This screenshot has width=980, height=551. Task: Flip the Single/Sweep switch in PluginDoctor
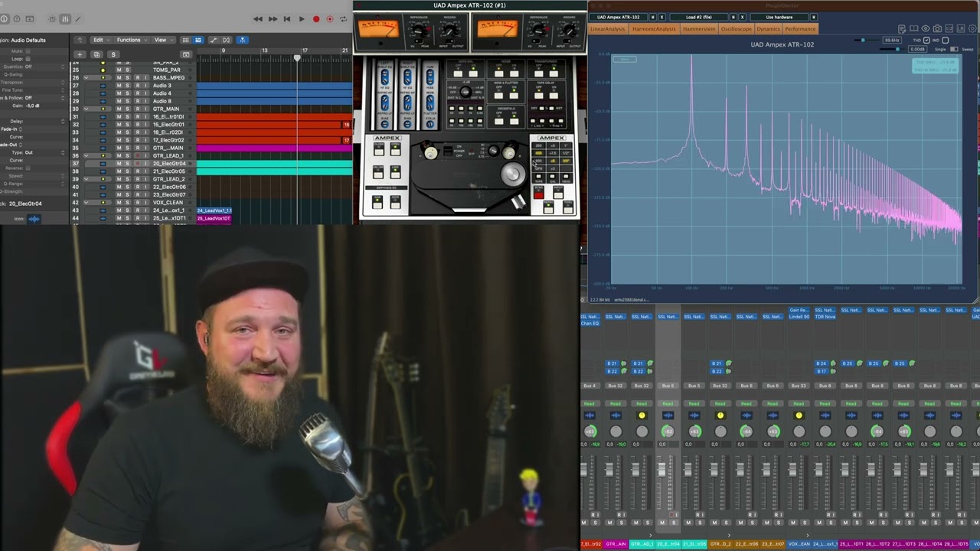coord(954,49)
